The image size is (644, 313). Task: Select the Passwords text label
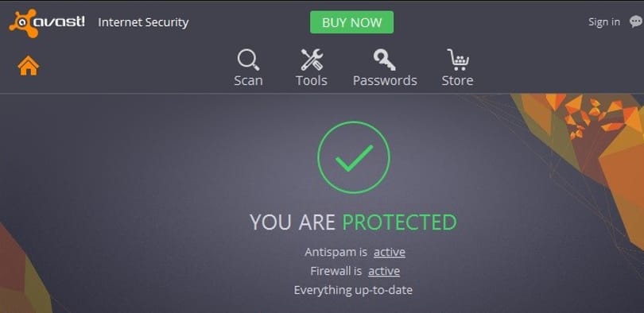(x=385, y=80)
